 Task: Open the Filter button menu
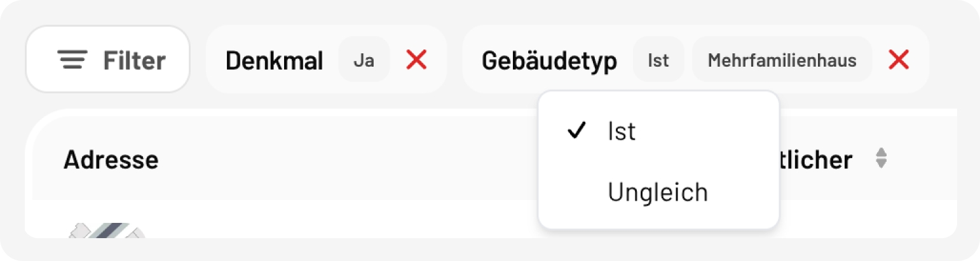coord(108,60)
